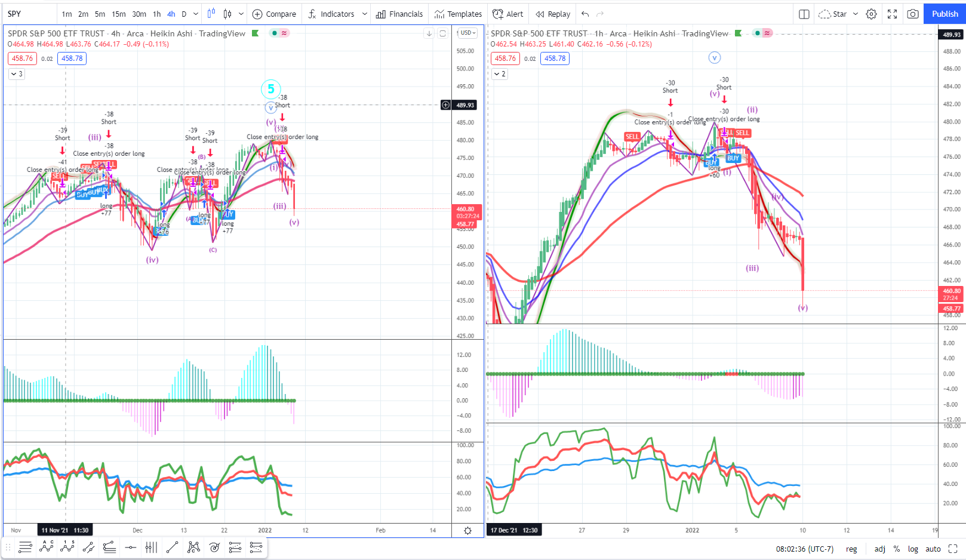
Task: Click the green flag on the 1h chart
Action: [x=739, y=33]
